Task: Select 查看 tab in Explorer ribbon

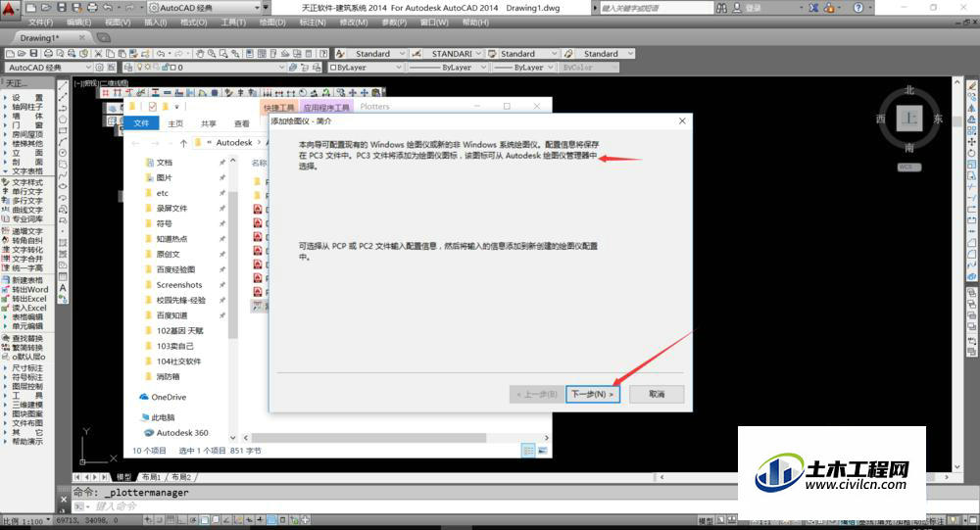Action: pos(242,123)
